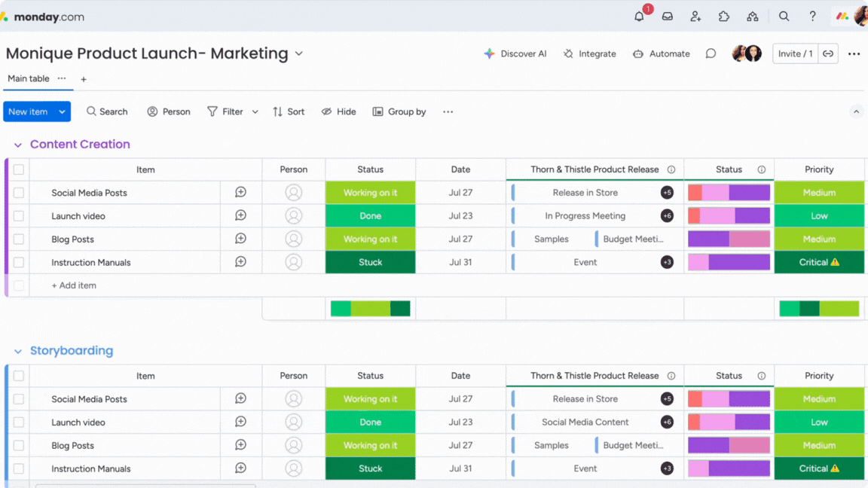Viewport: 868px width, 488px height.
Task: Open the Filter dropdown arrow
Action: point(255,111)
